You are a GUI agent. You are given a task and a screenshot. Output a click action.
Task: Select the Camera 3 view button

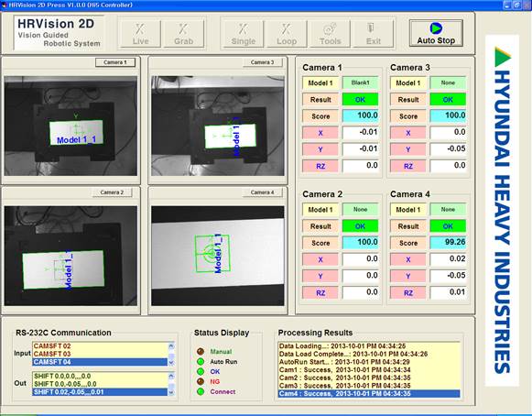(x=262, y=62)
